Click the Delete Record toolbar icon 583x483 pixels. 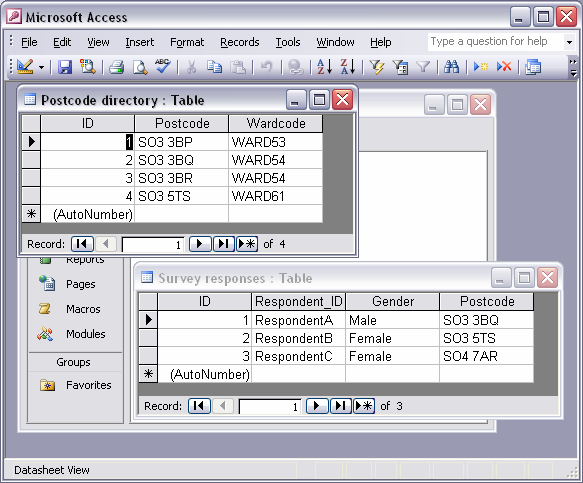[x=504, y=67]
